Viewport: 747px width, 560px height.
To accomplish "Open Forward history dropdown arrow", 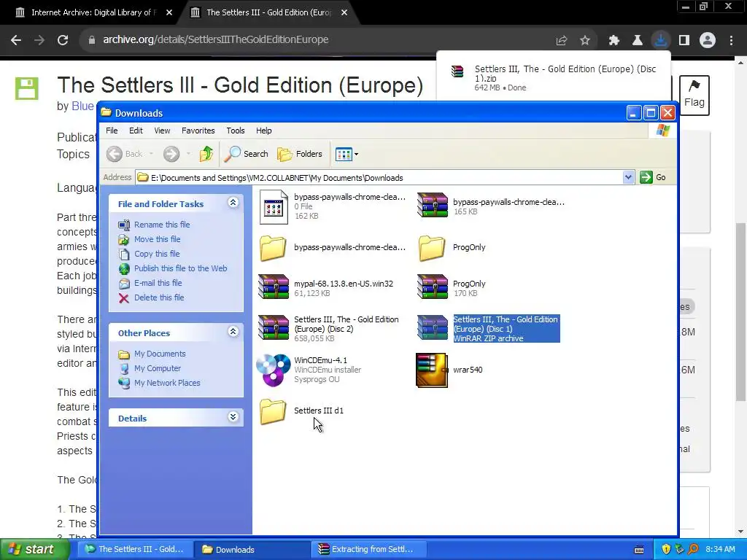I will [x=188, y=154].
